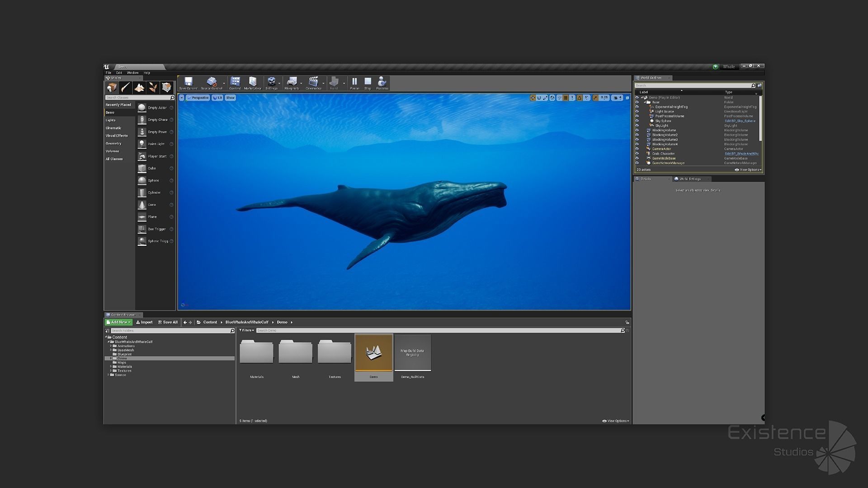Hide the Crab-Character actor
The height and width of the screenshot is (488, 868).
637,154
